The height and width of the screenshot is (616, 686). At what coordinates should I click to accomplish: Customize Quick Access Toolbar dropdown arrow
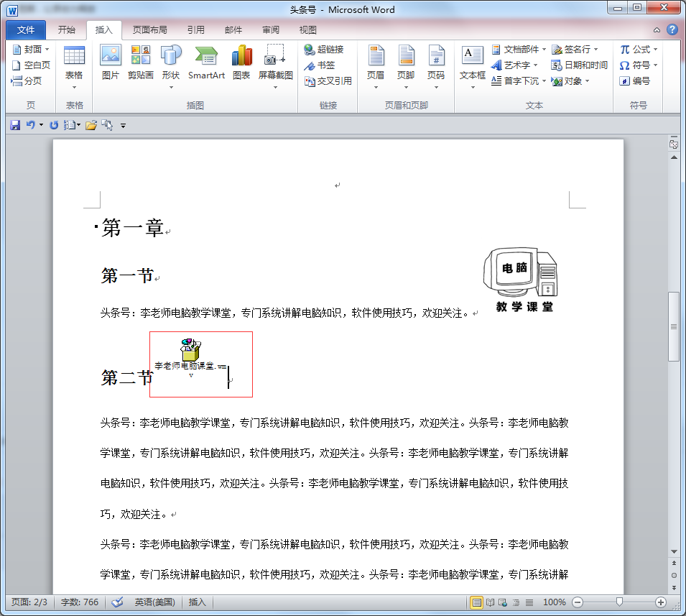(123, 126)
